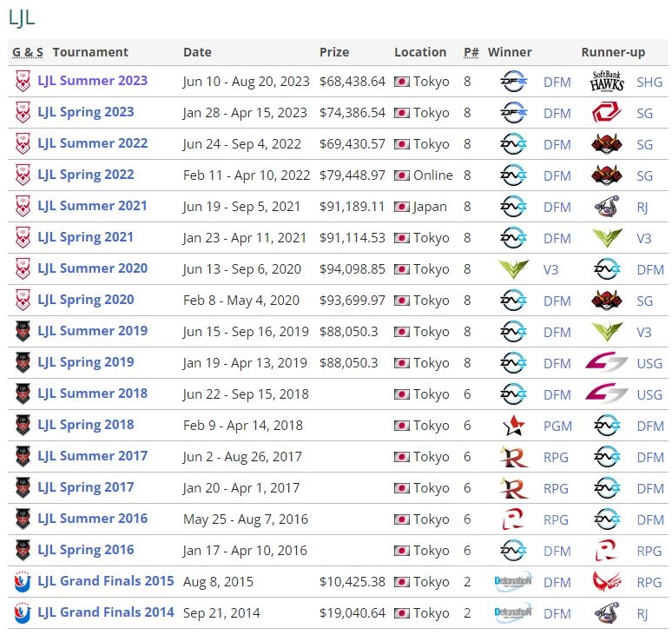Click V3 runner-up link for Spring 2021
The image size is (672, 635).
pyautogui.click(x=643, y=238)
